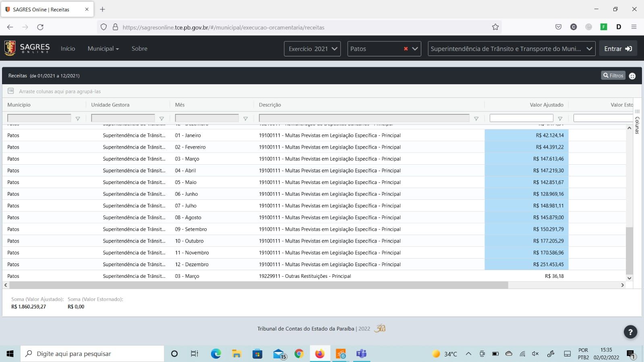Open filter menu for Unidade Gestora column
This screenshot has height=362, width=644.
pyautogui.click(x=162, y=118)
